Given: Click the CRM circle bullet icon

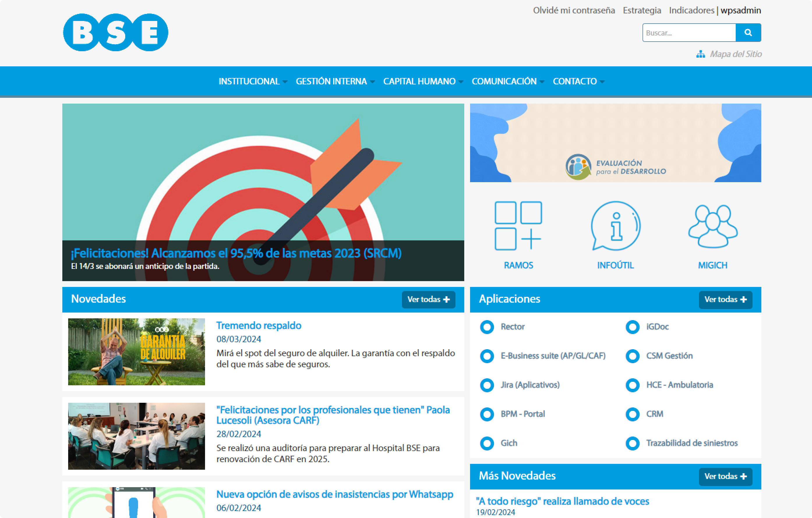Looking at the screenshot, I should coord(632,414).
